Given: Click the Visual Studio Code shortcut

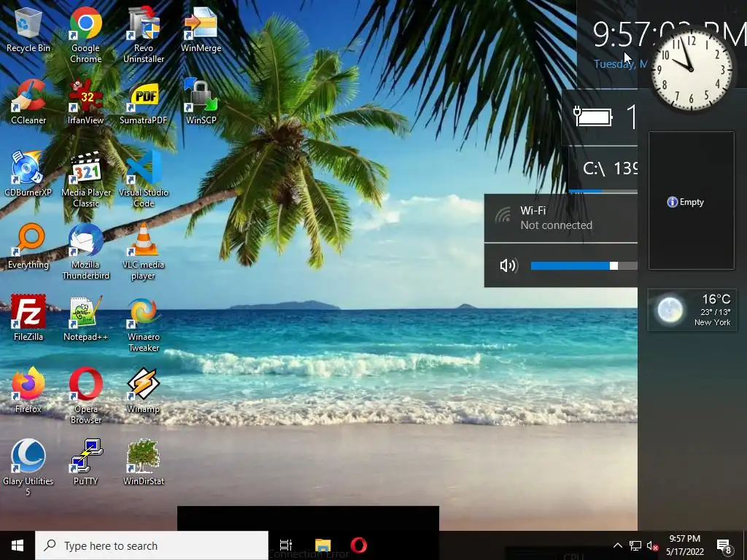Looking at the screenshot, I should click(x=144, y=180).
